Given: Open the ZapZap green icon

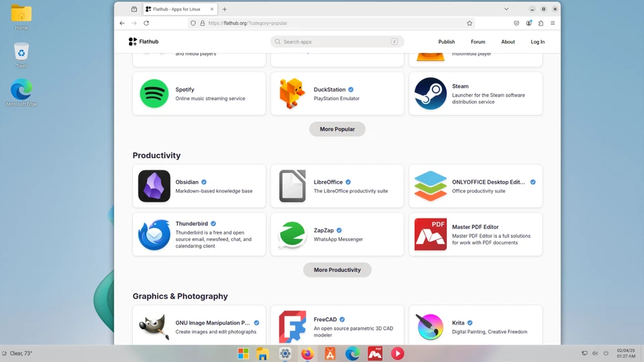Looking at the screenshot, I should (292, 235).
